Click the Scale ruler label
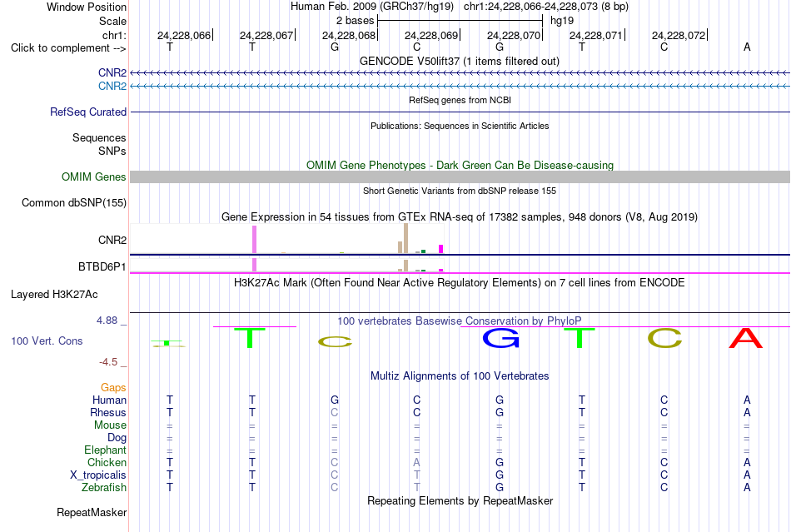 coord(112,21)
